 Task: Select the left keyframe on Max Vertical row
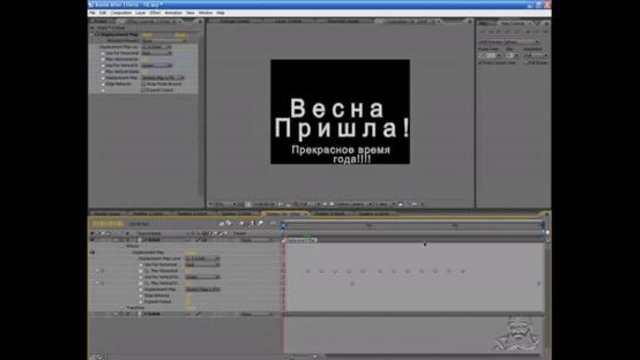tap(352, 283)
